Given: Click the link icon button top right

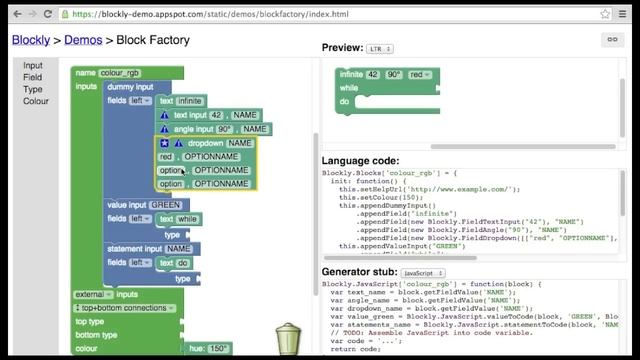Looking at the screenshot, I should pos(612,40).
